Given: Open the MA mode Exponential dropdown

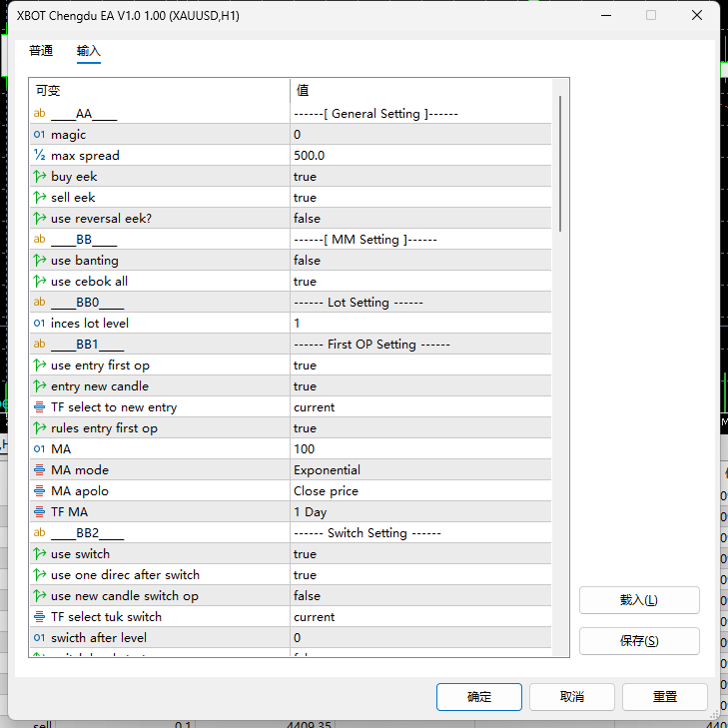Looking at the screenshot, I should (420, 470).
